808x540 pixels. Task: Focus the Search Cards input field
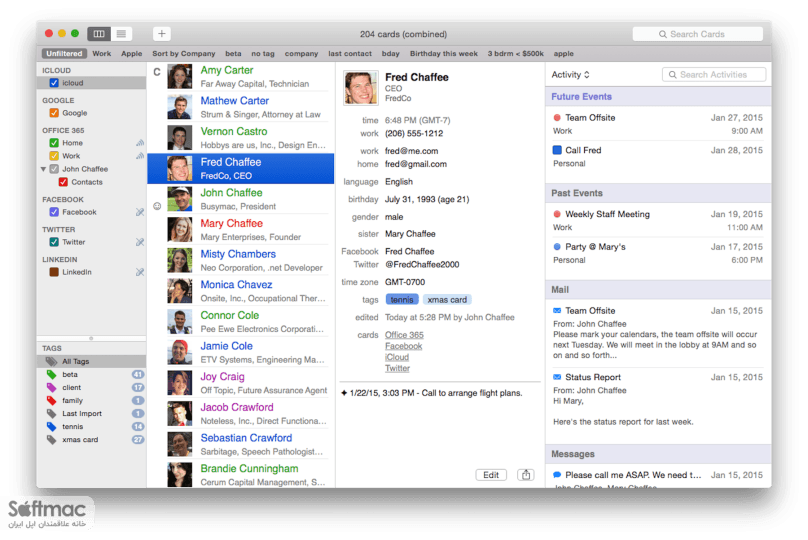click(x=698, y=34)
